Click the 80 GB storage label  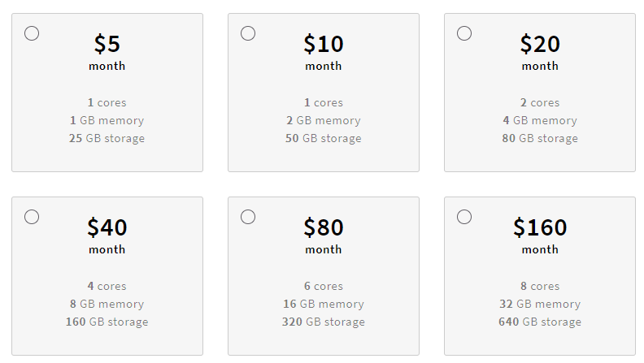[x=540, y=139]
